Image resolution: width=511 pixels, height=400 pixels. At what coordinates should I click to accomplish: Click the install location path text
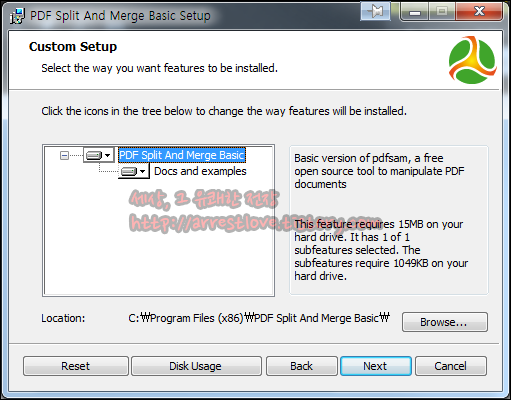259,318
